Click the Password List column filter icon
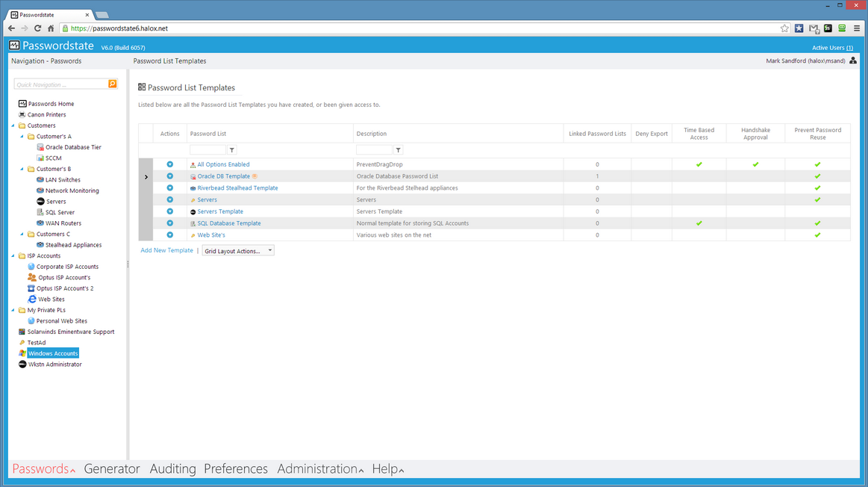The image size is (868, 487). coord(232,150)
